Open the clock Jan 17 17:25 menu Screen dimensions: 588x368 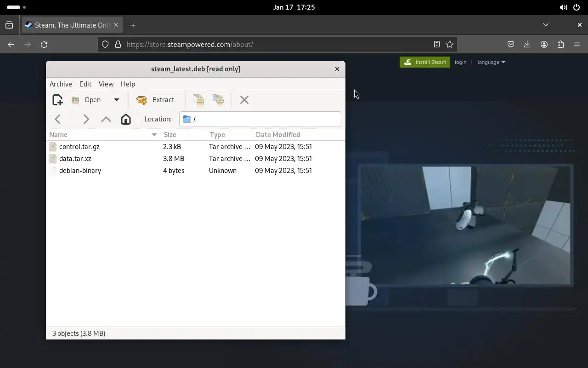(294, 7)
